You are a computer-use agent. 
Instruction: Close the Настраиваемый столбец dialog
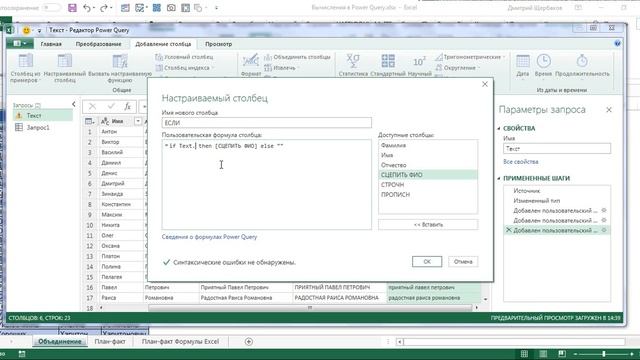tap(485, 84)
